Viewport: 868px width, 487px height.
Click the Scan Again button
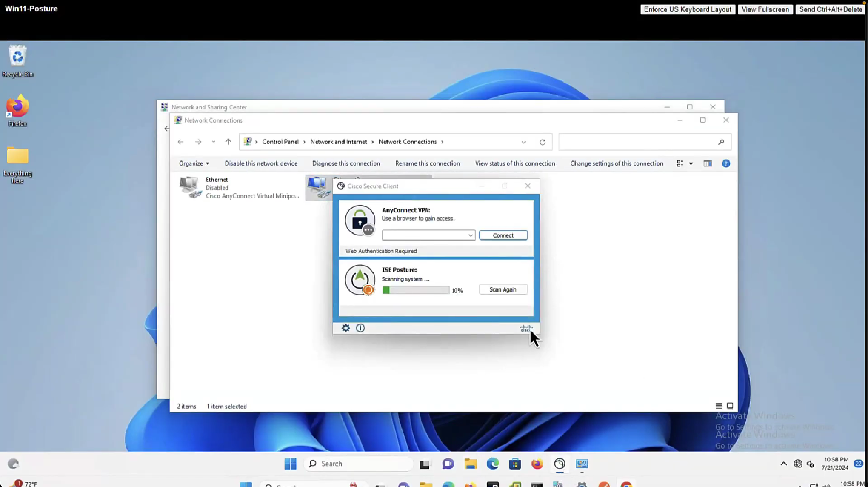pos(503,289)
